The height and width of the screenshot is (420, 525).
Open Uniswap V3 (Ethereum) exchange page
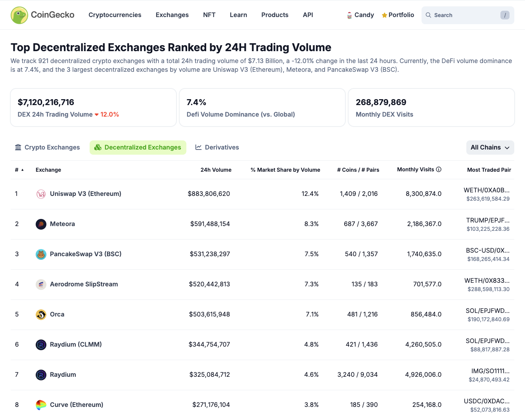point(86,194)
